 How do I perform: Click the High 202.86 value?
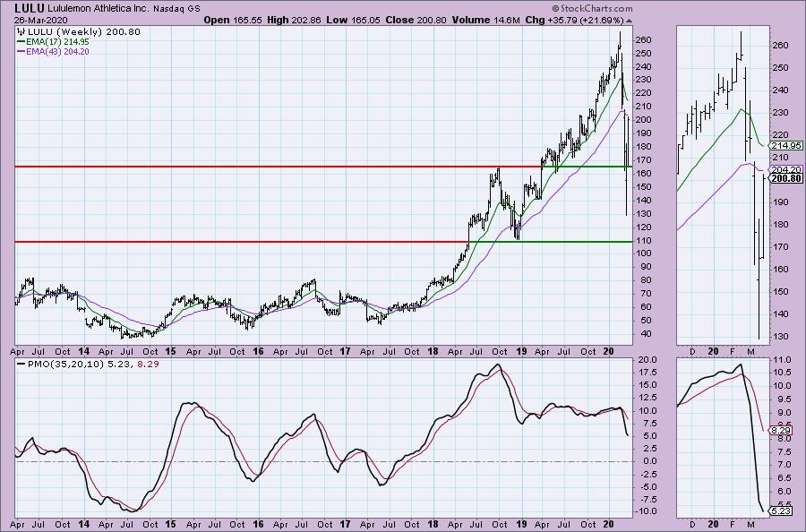[x=294, y=20]
